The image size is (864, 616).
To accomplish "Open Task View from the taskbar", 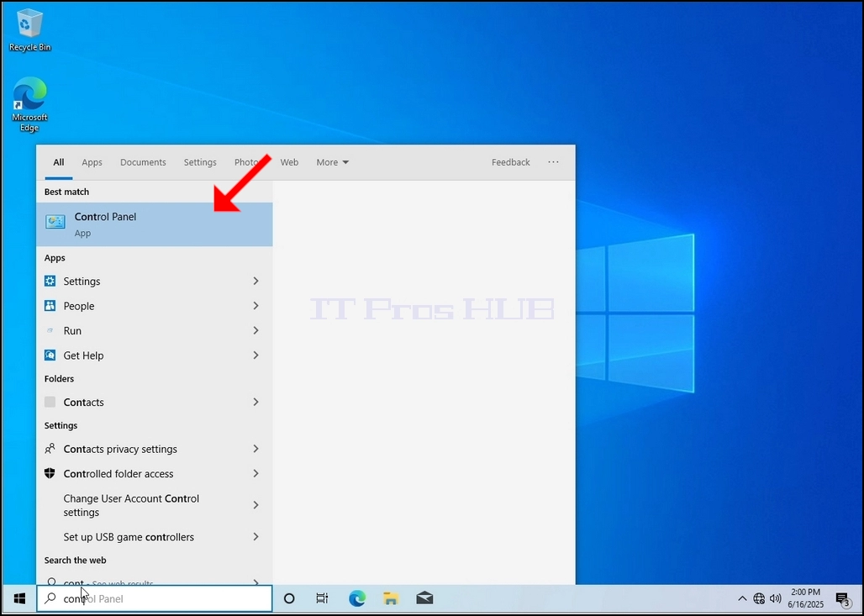I will click(x=322, y=598).
